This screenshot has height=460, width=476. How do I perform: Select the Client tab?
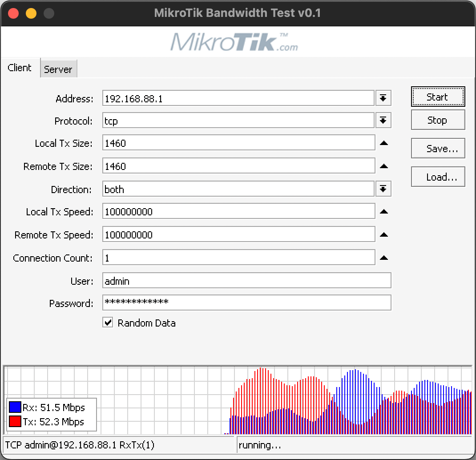click(20, 67)
